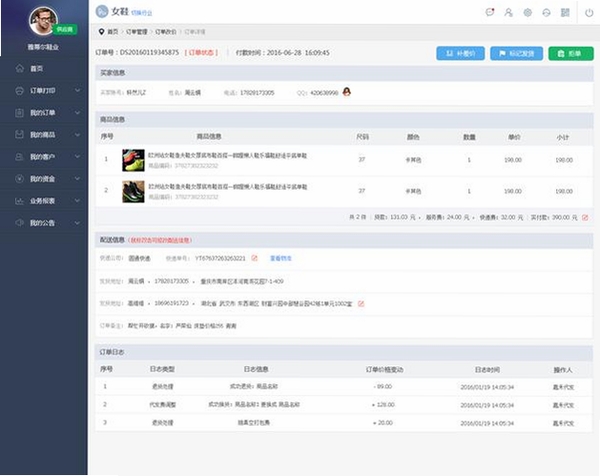Expand the 我的公告 sidebar chevron

[x=77, y=223]
